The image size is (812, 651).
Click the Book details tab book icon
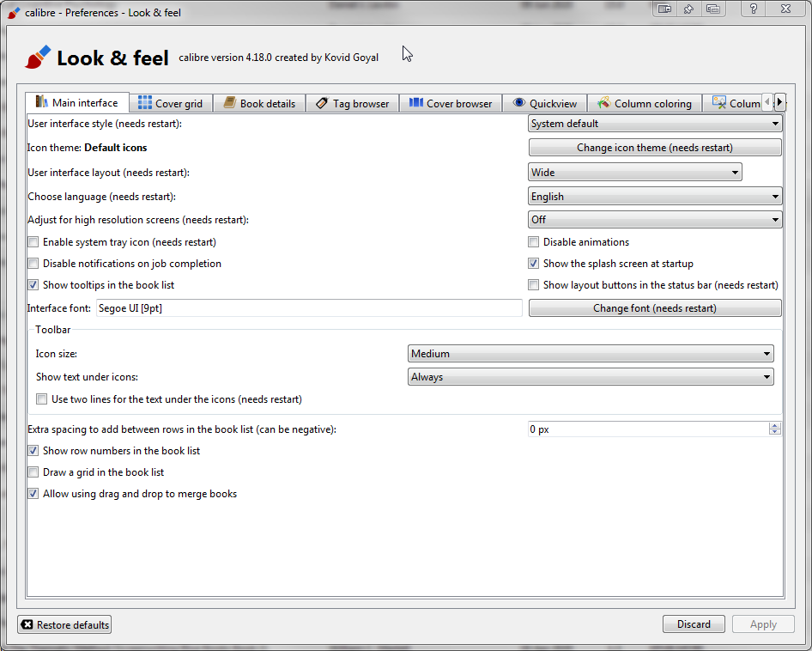pyautogui.click(x=230, y=102)
